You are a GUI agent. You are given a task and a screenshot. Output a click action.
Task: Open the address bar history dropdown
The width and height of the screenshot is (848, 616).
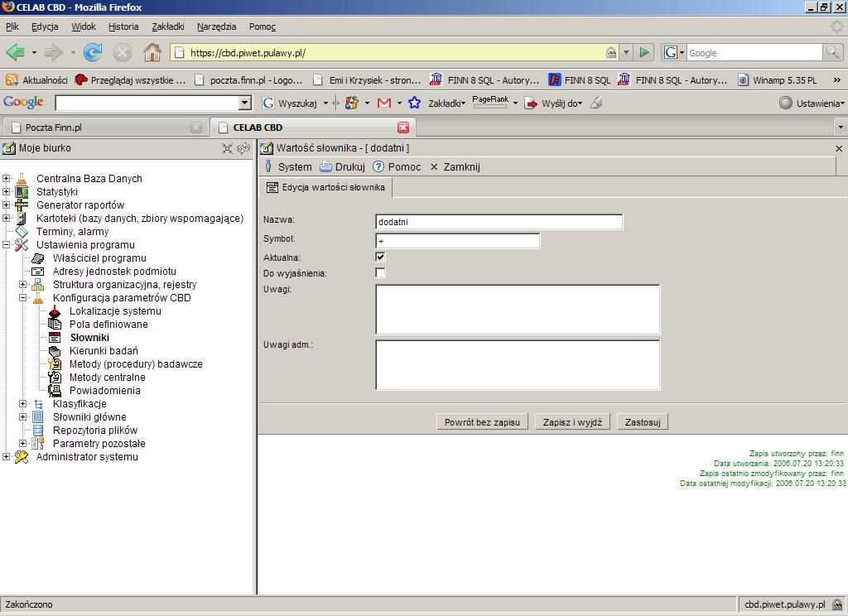click(x=626, y=52)
